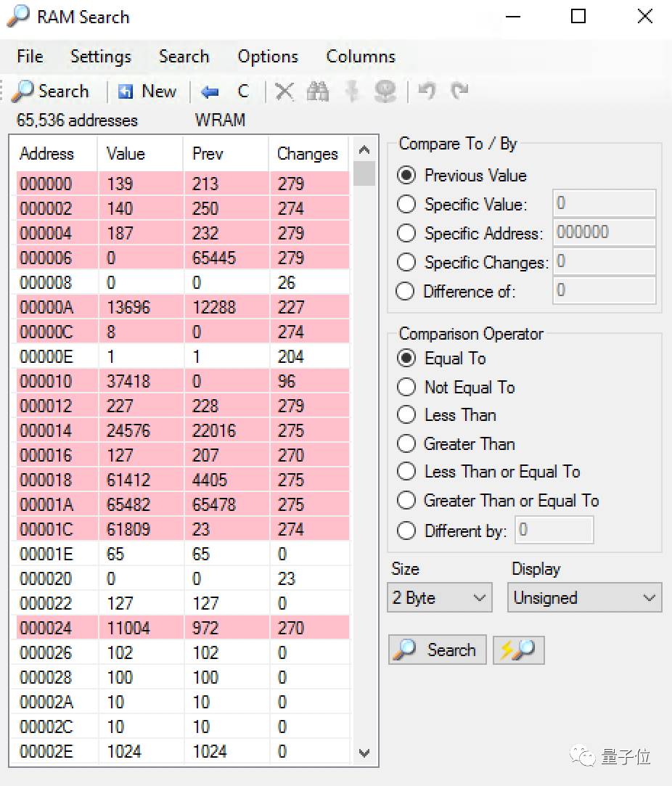Click the Search button below Size
Screen dimensions: 672x786
(438, 650)
